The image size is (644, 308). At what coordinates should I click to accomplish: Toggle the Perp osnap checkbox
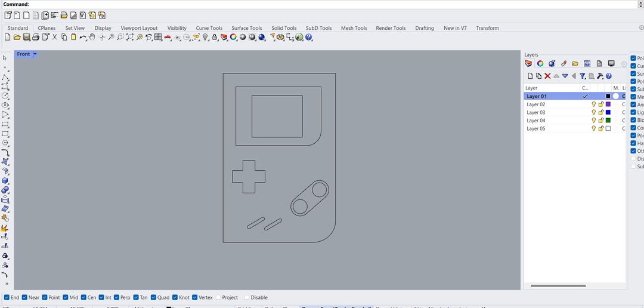tap(117, 297)
